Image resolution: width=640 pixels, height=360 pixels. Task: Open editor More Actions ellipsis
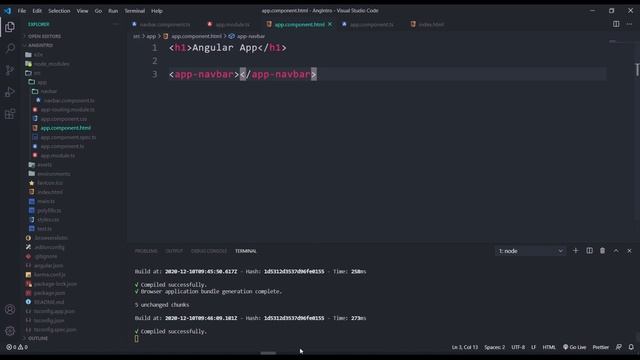pos(629,24)
